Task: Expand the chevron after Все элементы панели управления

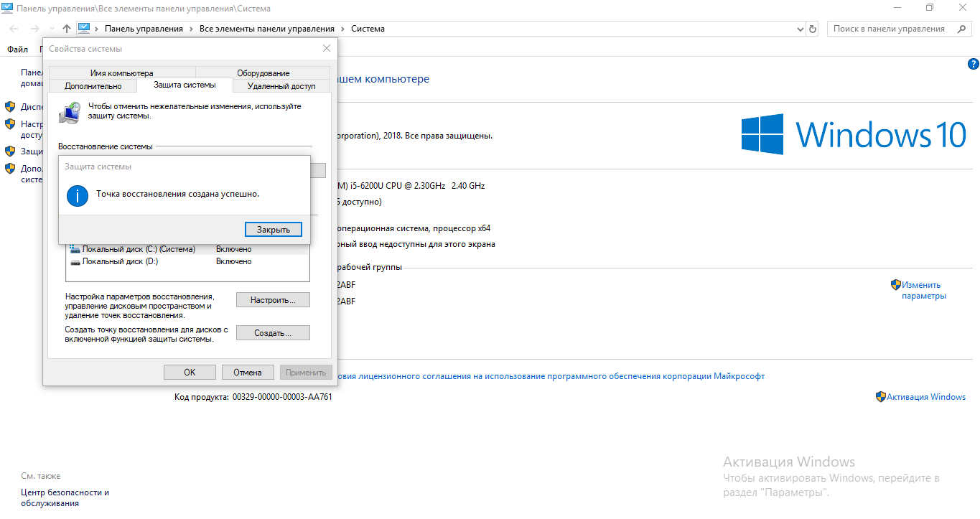Action: pyautogui.click(x=342, y=29)
